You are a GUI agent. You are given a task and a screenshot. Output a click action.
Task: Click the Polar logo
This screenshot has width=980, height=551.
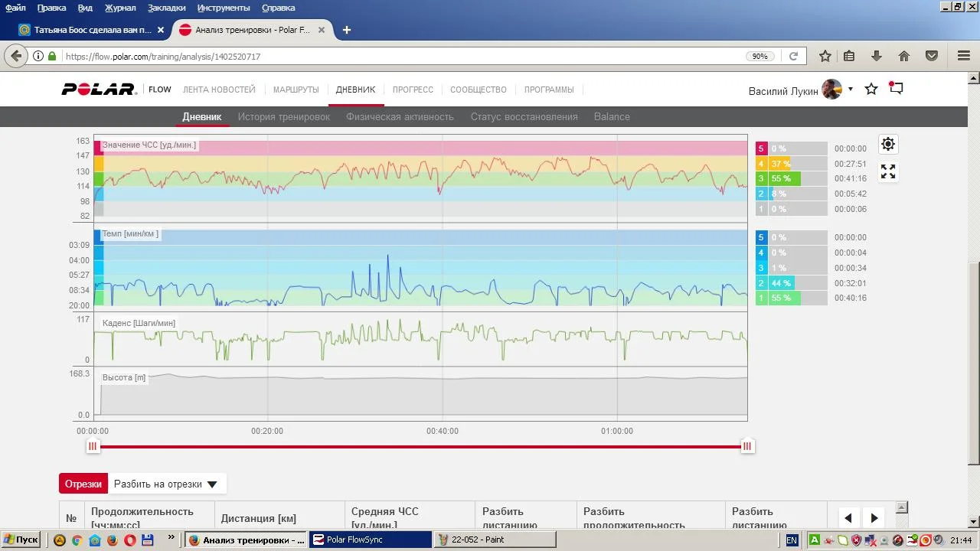click(x=99, y=90)
